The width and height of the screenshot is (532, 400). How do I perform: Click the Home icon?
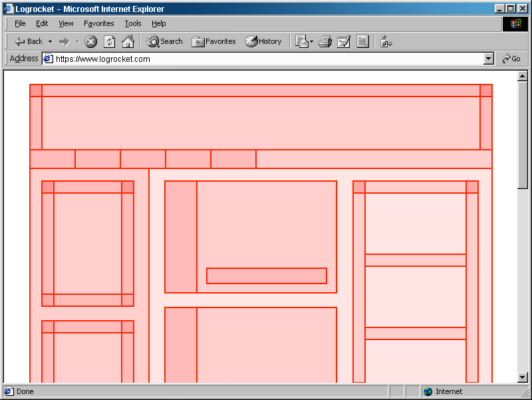coord(126,41)
